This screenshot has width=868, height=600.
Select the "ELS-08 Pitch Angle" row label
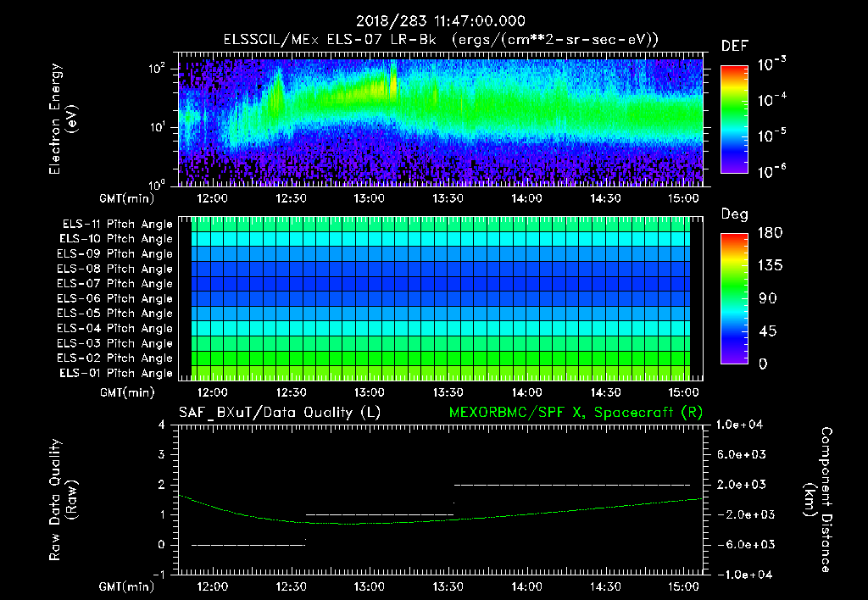[115, 269]
